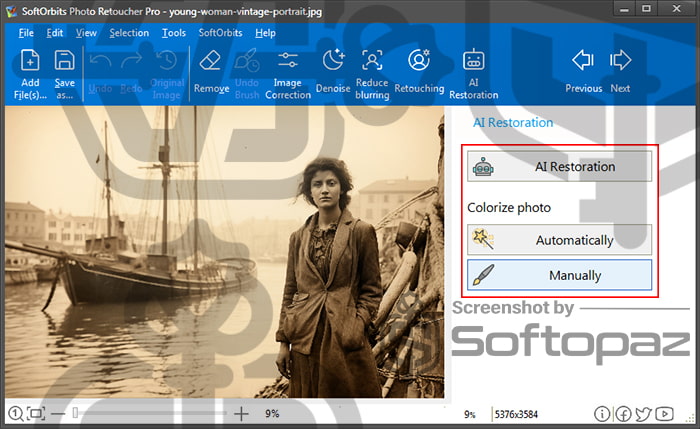Maximize the Photo Retoucher window
The image size is (700, 429).
(x=646, y=9)
